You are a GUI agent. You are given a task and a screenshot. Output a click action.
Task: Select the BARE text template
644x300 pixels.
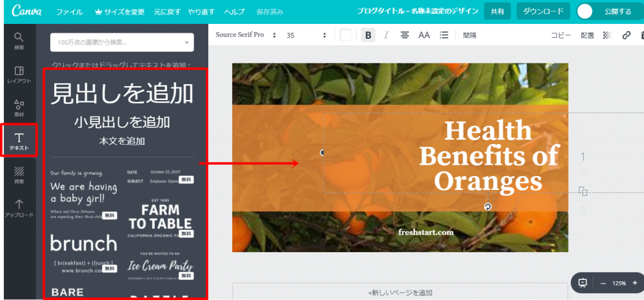[68, 292]
